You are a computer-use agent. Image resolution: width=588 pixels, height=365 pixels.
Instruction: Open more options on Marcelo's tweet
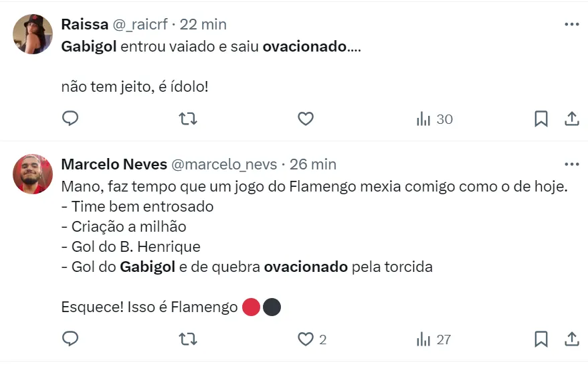[x=571, y=164]
